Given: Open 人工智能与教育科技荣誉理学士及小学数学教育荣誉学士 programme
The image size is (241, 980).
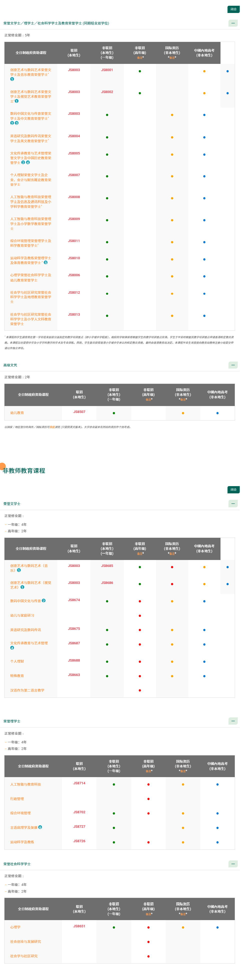Looking at the screenshot, I should 30,224.
